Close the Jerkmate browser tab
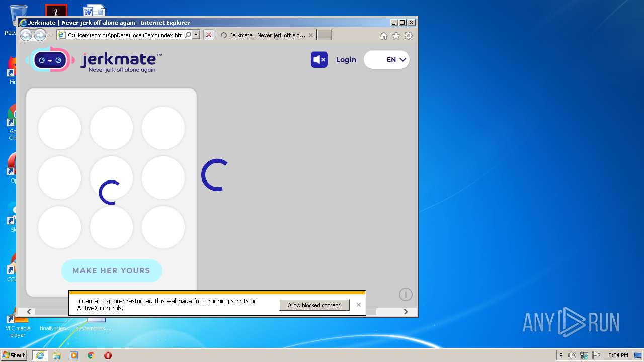Image resolution: width=644 pixels, height=362 pixels. pos(311,35)
